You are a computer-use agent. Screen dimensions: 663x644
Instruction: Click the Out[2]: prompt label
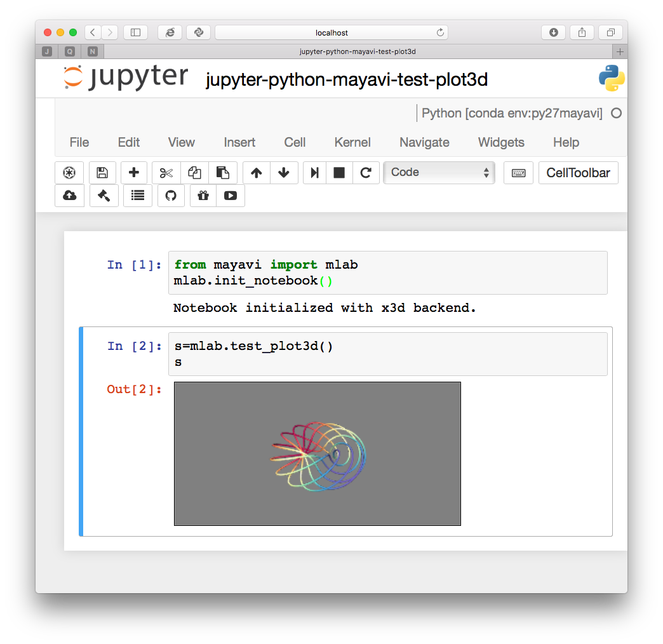(x=134, y=389)
